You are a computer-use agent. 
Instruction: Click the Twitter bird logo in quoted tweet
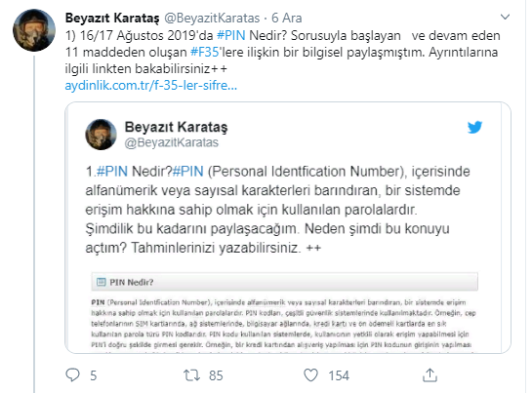(474, 128)
